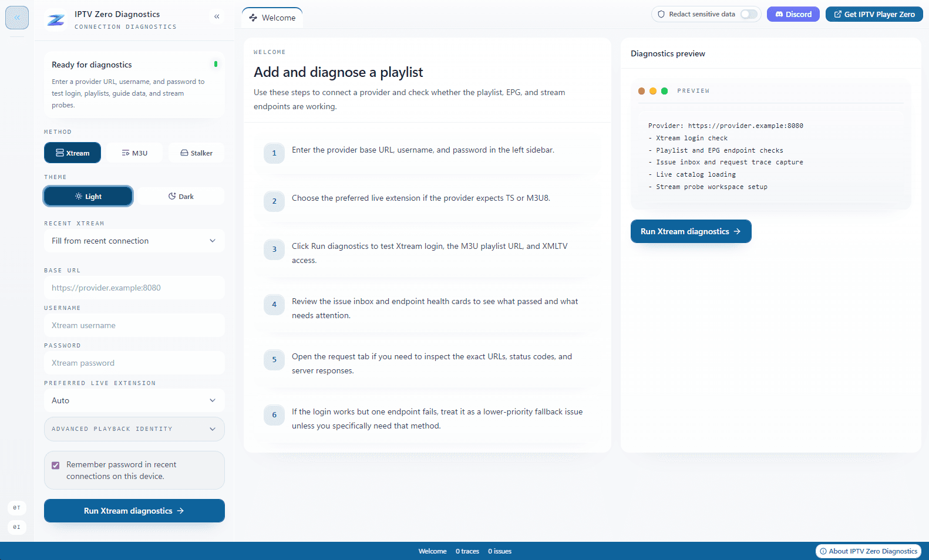Open Preferred Live Extension Auto dropdown

pyautogui.click(x=134, y=400)
